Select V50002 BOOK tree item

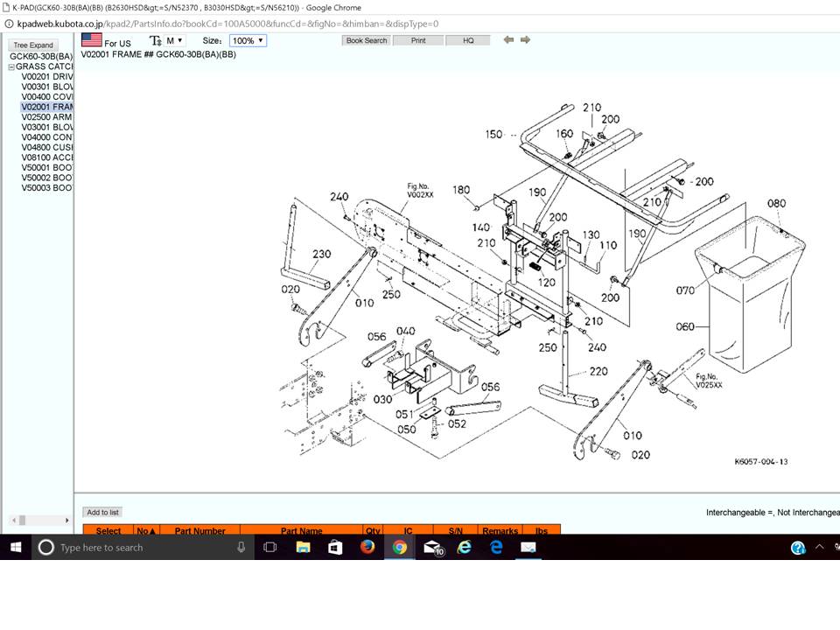[x=47, y=178]
